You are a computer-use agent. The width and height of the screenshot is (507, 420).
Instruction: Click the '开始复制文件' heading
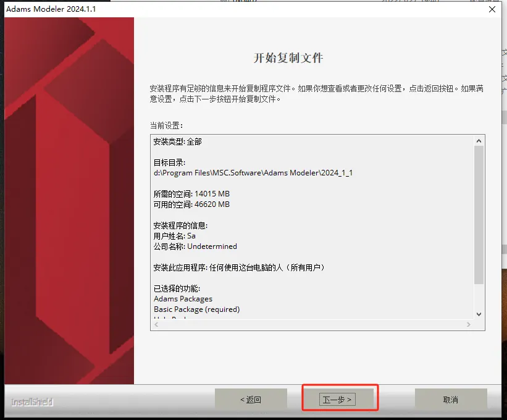click(288, 58)
